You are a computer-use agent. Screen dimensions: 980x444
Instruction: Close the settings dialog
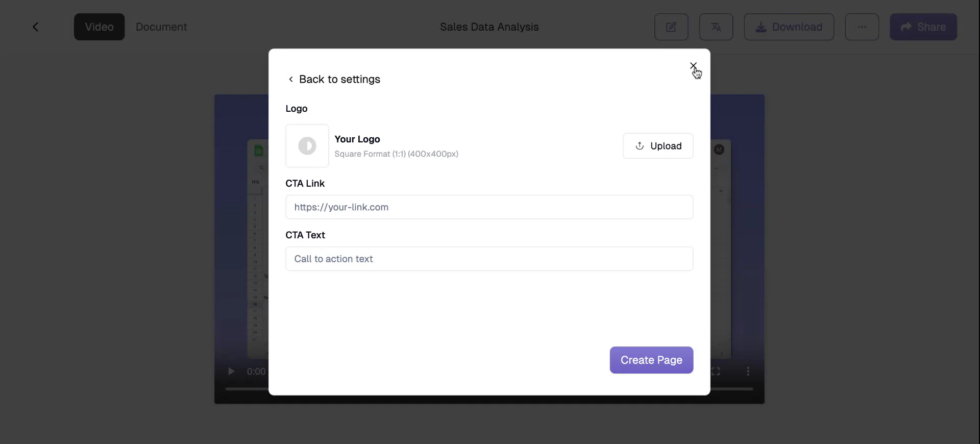(694, 66)
